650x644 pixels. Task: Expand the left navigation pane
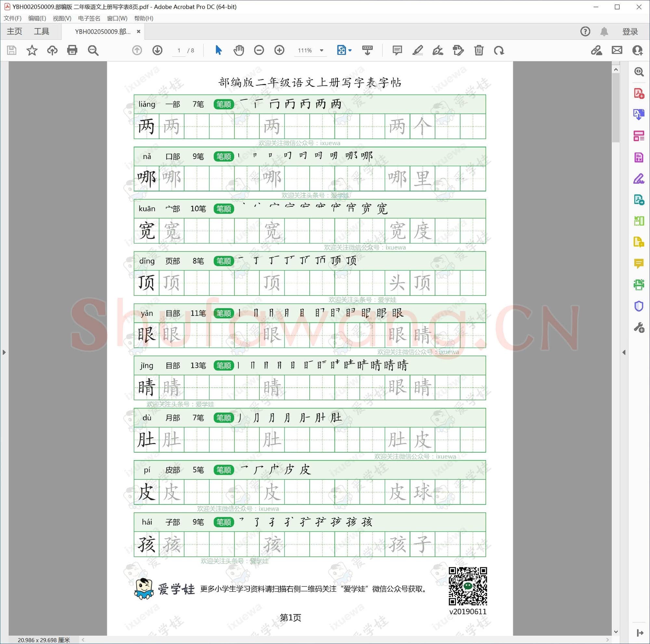coord(4,352)
